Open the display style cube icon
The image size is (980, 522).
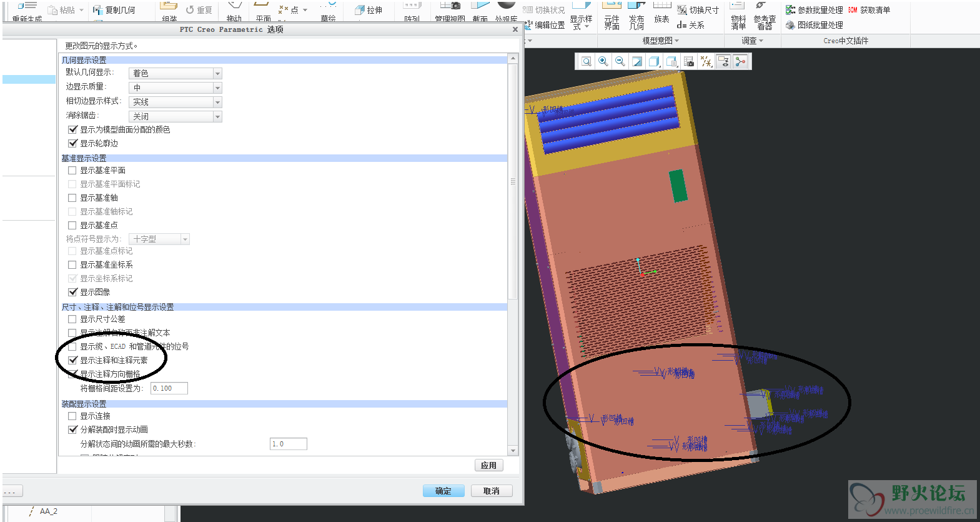[654, 61]
